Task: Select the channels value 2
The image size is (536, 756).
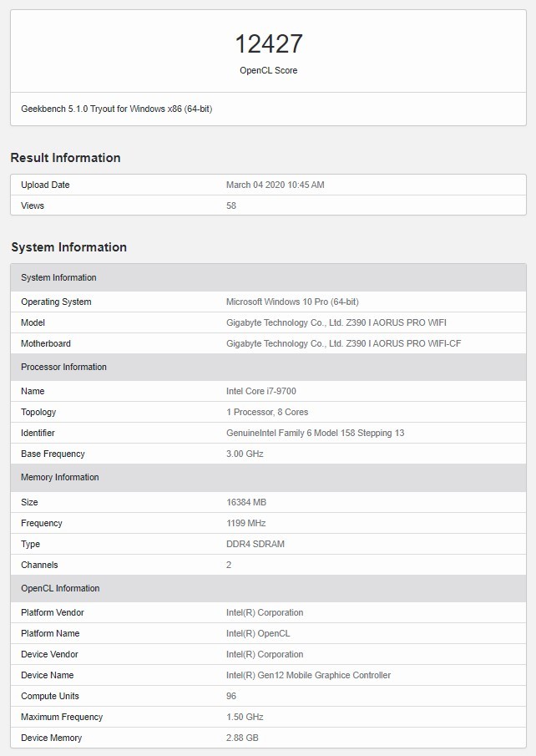Action: coord(229,565)
